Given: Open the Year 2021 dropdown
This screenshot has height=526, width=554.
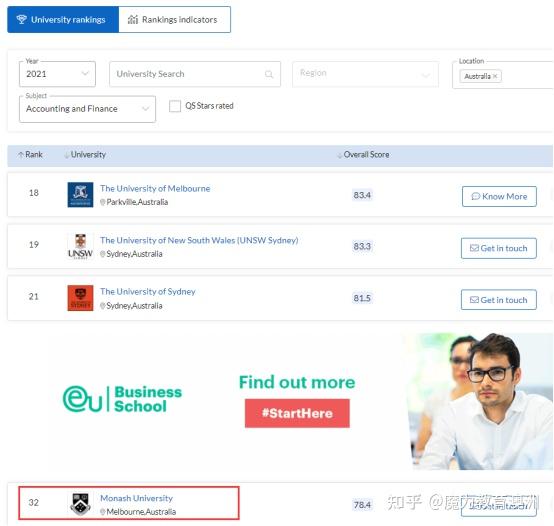Looking at the screenshot, I should (57, 74).
